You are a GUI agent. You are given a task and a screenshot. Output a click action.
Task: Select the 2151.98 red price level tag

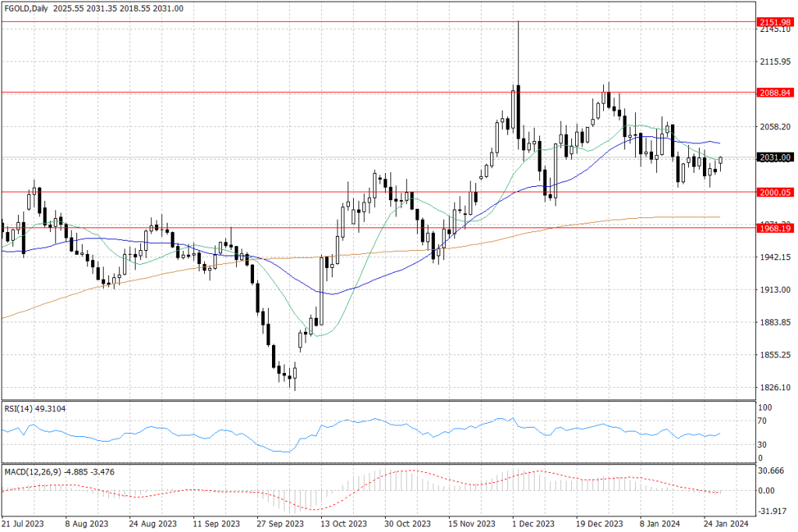773,23
